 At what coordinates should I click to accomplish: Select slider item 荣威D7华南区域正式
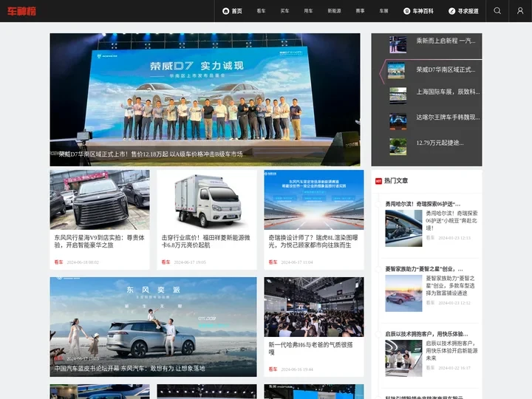[446, 69]
